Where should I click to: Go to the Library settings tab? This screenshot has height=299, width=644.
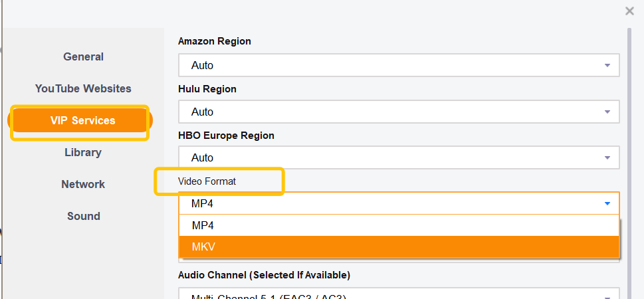pos(83,152)
